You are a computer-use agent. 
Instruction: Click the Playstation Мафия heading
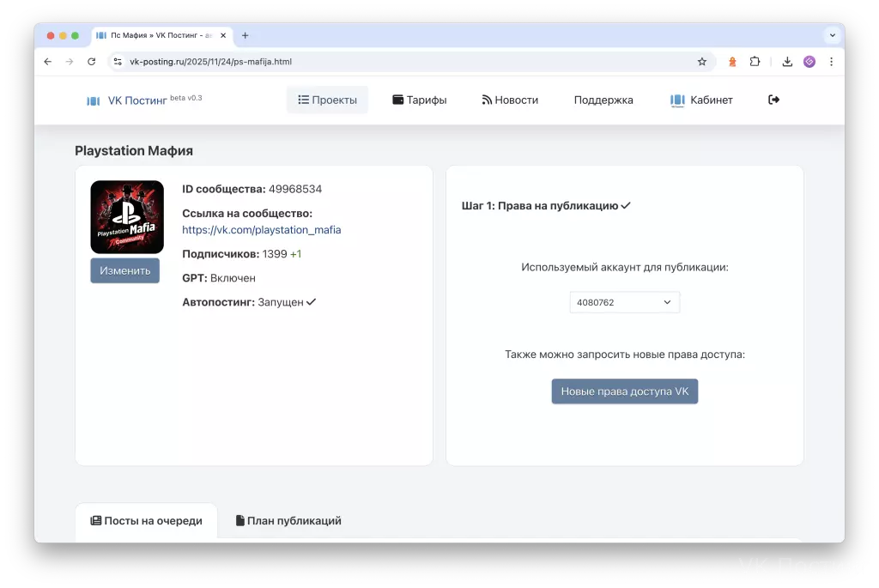coord(134,151)
